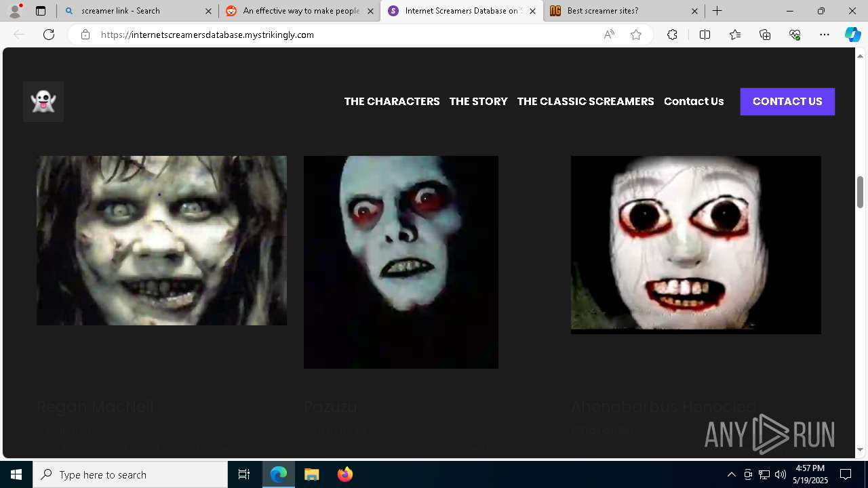Open Browser essentials

click(x=795, y=35)
